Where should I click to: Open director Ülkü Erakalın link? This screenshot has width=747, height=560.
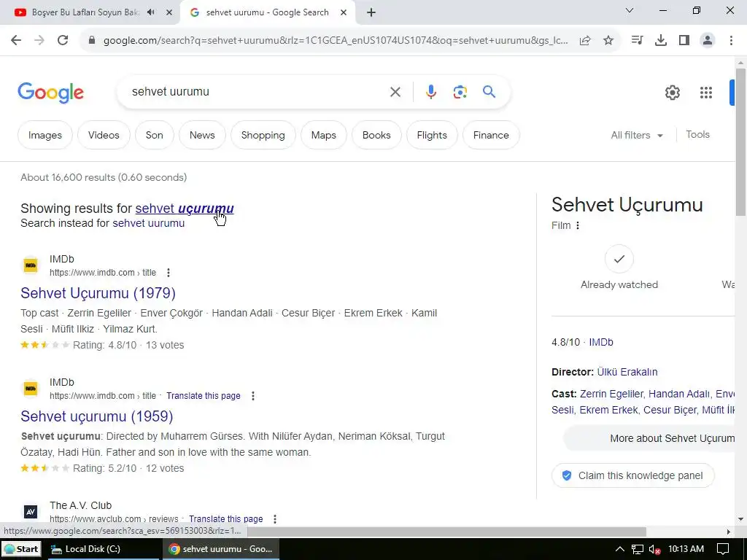pos(627,373)
